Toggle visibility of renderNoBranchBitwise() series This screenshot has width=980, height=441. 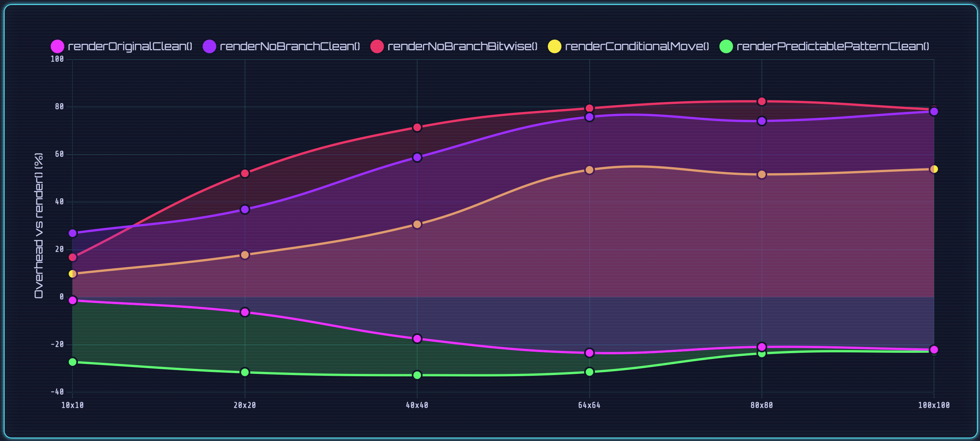click(460, 46)
